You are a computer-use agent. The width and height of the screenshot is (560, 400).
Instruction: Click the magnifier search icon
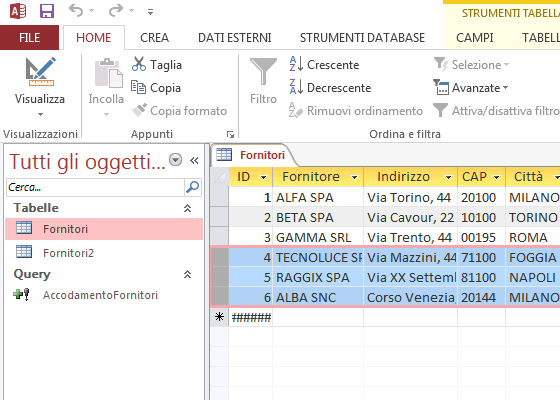point(193,187)
